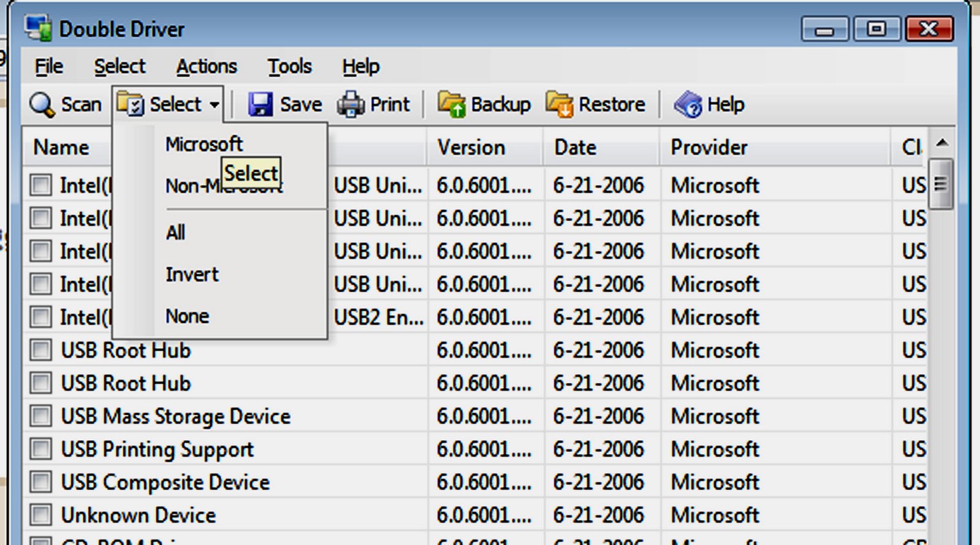Open the File menu

pos(49,66)
